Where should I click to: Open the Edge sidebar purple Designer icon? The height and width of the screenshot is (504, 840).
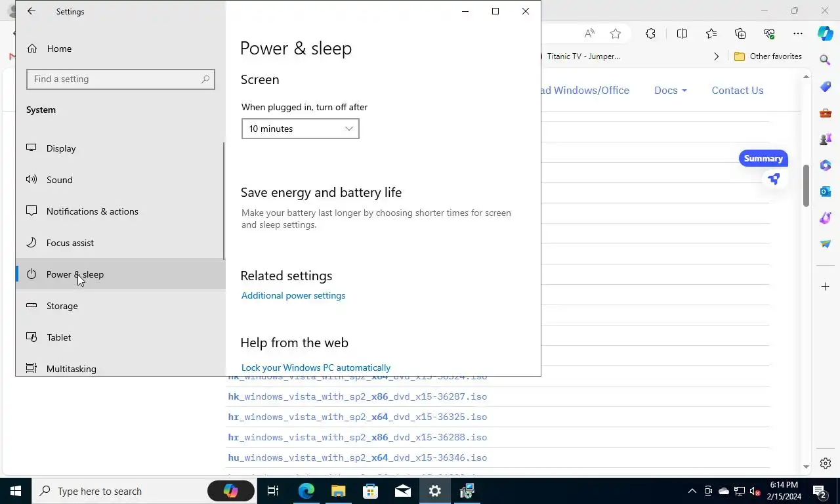pyautogui.click(x=826, y=218)
